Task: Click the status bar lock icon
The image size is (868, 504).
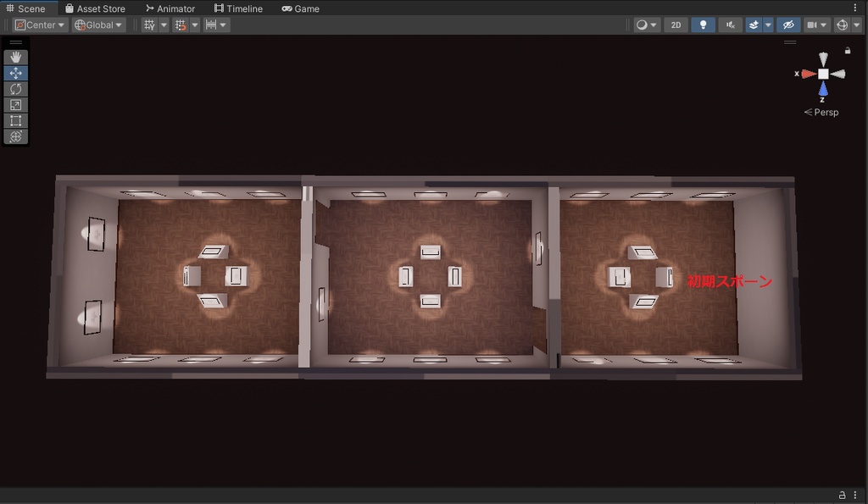Action: 842,495
